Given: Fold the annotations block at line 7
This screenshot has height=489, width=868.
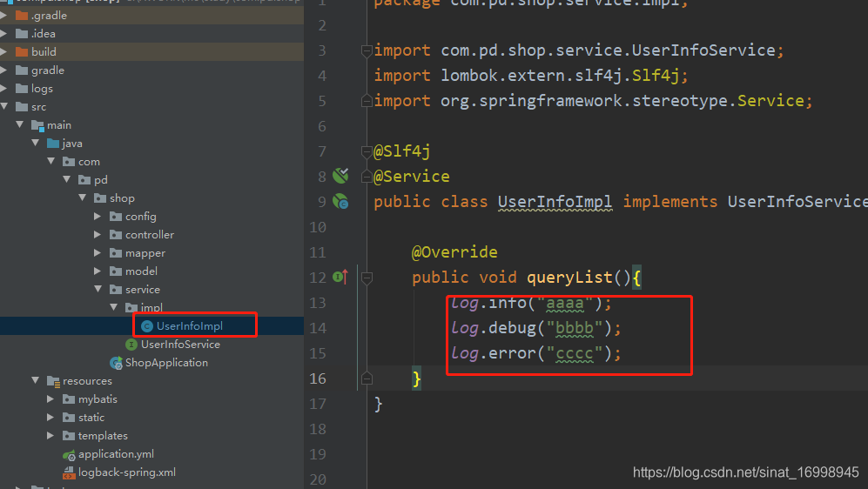Looking at the screenshot, I should click(366, 151).
